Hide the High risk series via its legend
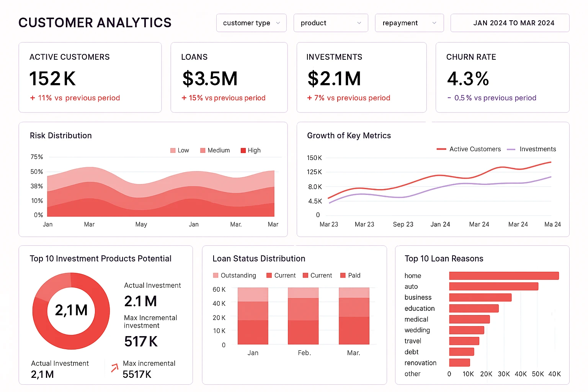The height and width of the screenshot is (392, 588). coord(250,150)
